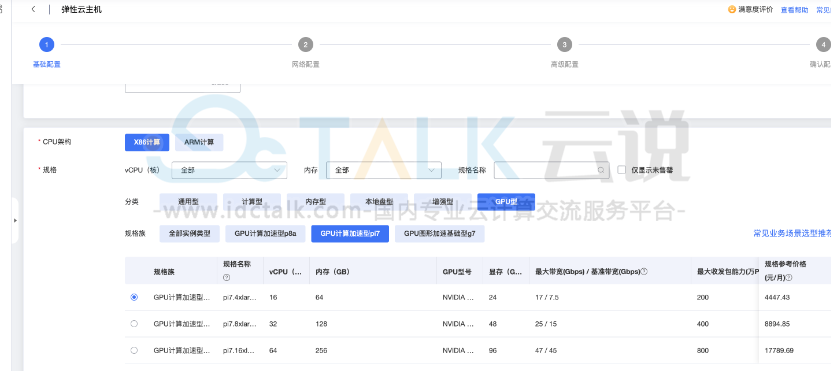The image size is (831, 371).
Task: Select step 4 circle 确认配置
Action: coord(823,45)
